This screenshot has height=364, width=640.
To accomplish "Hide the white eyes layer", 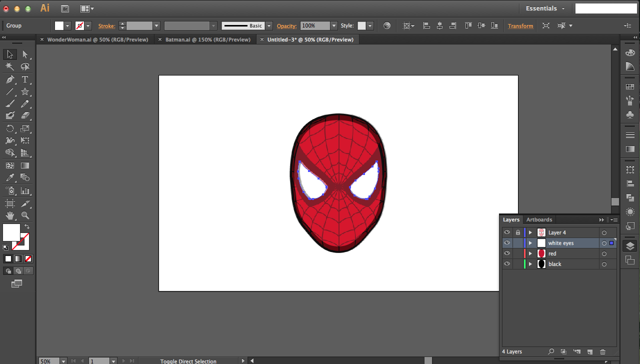I will pos(507,243).
